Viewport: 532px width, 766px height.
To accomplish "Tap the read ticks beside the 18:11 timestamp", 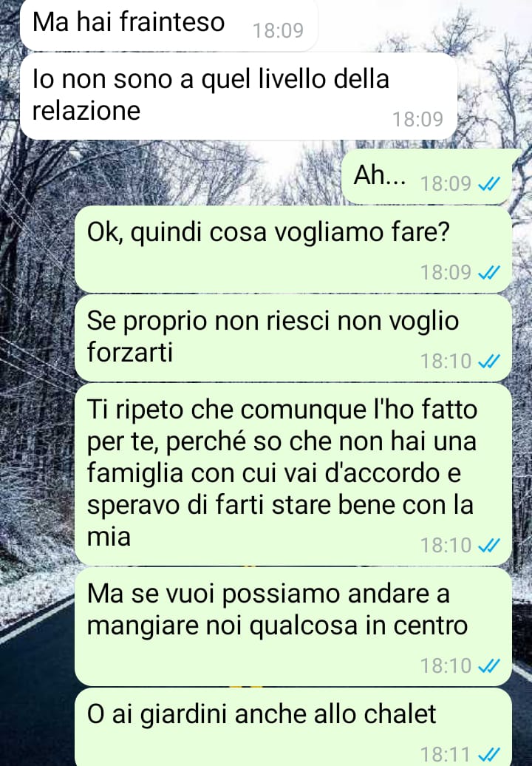I will point(488,754).
